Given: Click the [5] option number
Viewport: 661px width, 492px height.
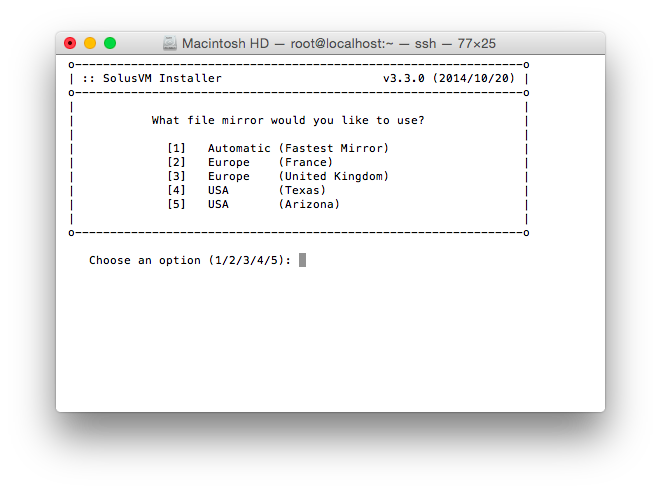Looking at the screenshot, I should [176, 204].
